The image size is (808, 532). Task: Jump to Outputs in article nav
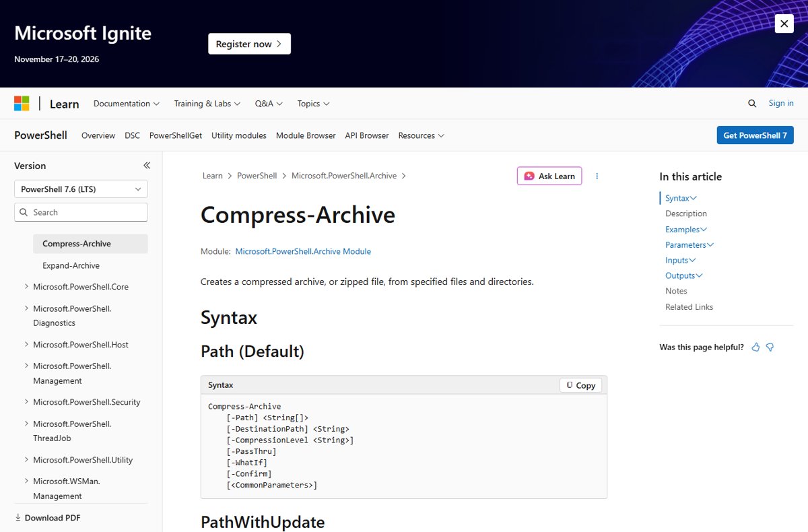(684, 275)
